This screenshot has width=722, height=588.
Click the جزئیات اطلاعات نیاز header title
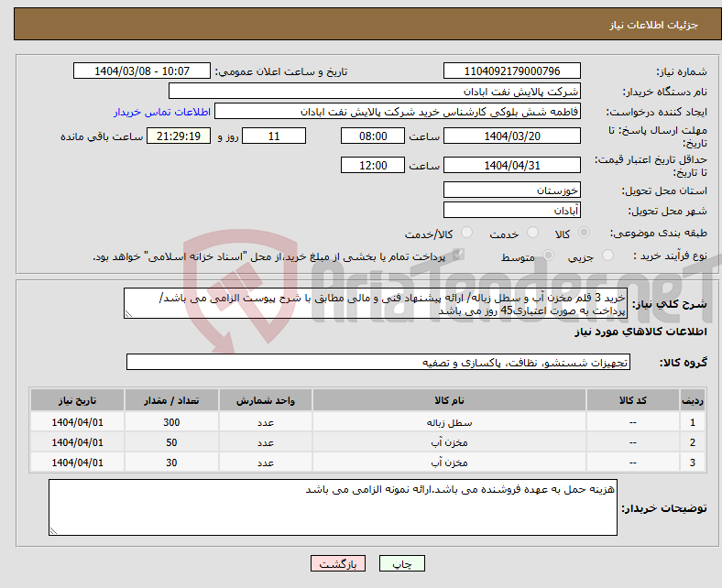point(654,25)
